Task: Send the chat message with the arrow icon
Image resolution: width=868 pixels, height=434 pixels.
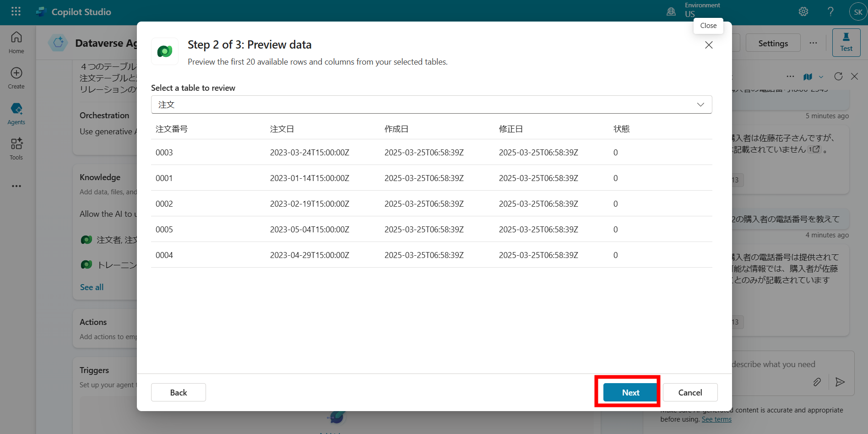Action: pyautogui.click(x=841, y=382)
